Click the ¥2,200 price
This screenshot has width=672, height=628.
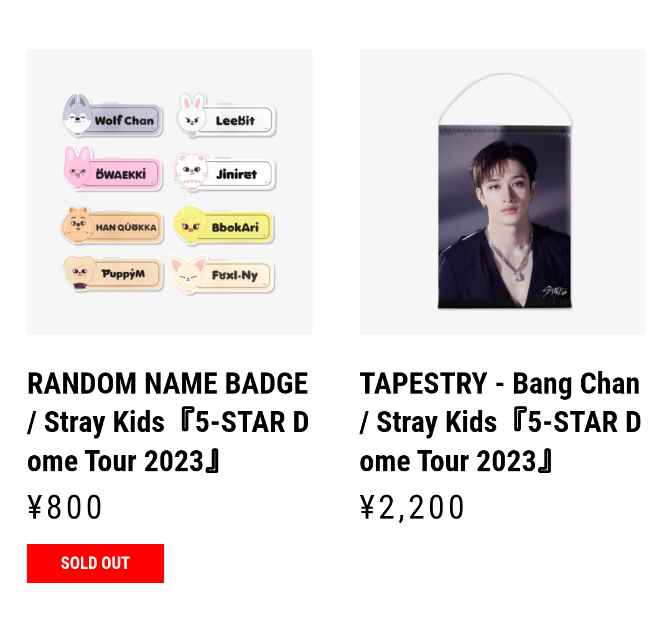point(412,507)
